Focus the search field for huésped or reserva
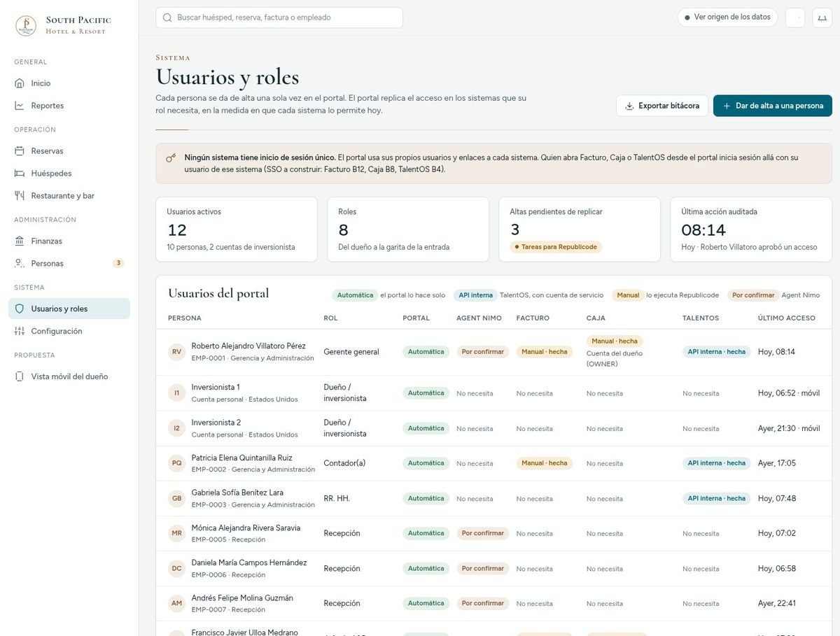Viewport: 840px width, 636px height. [x=279, y=17]
